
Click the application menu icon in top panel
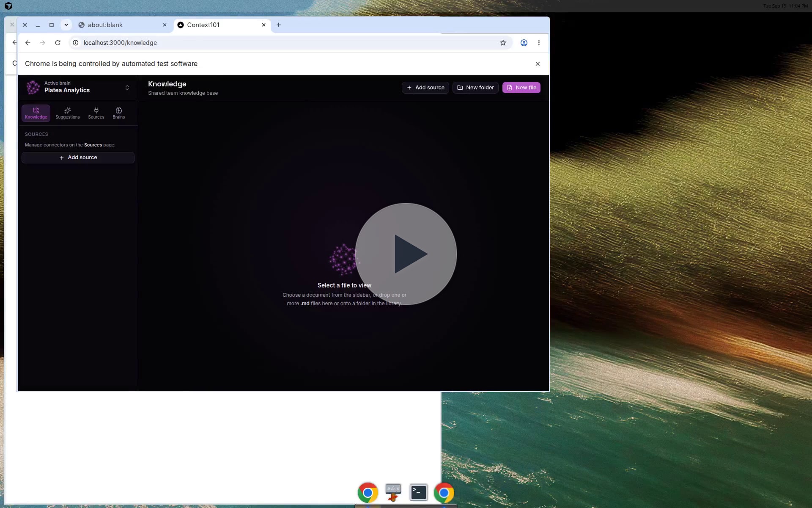coord(8,6)
